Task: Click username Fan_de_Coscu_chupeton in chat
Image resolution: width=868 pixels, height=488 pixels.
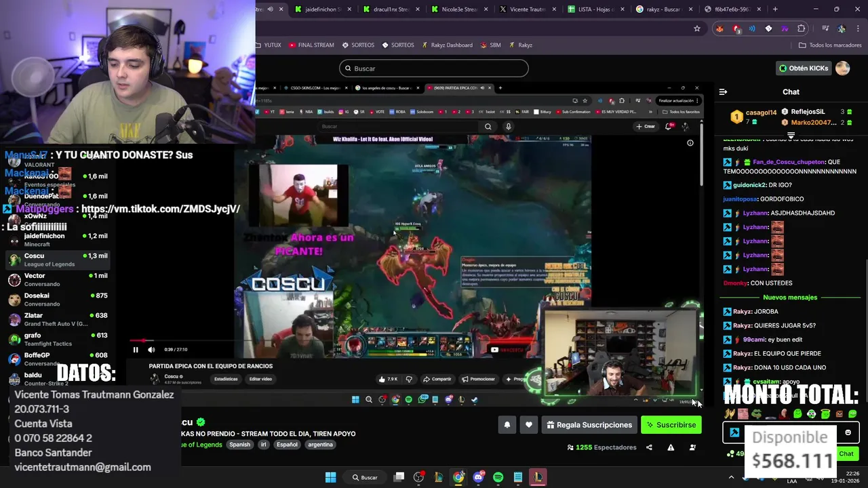Action: tap(788, 162)
